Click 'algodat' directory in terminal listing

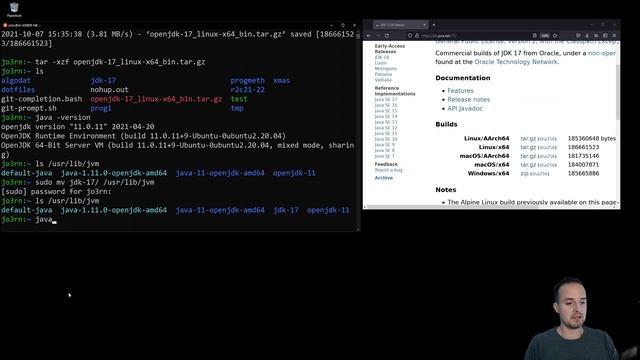[16, 80]
